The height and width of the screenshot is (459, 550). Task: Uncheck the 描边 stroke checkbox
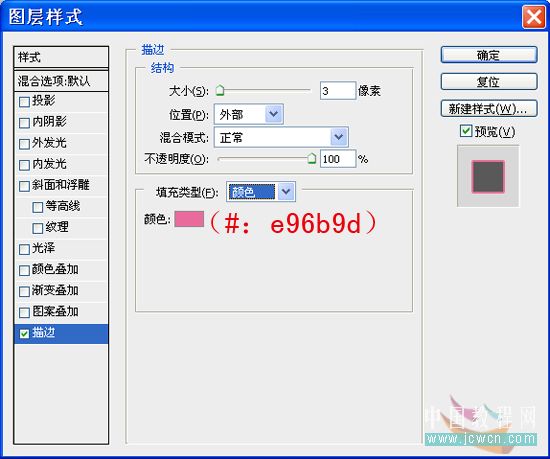pos(24,333)
